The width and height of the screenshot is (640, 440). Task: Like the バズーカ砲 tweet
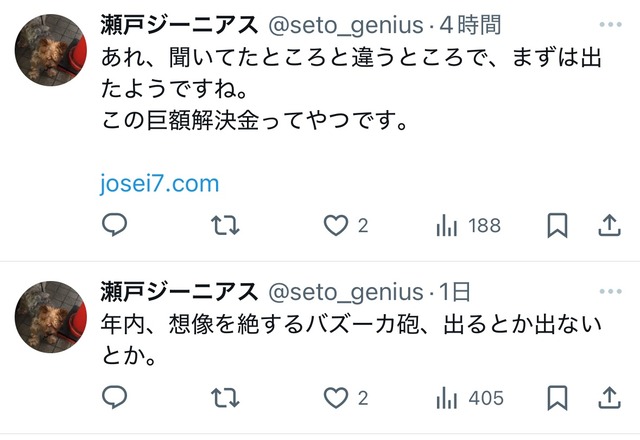click(x=336, y=398)
